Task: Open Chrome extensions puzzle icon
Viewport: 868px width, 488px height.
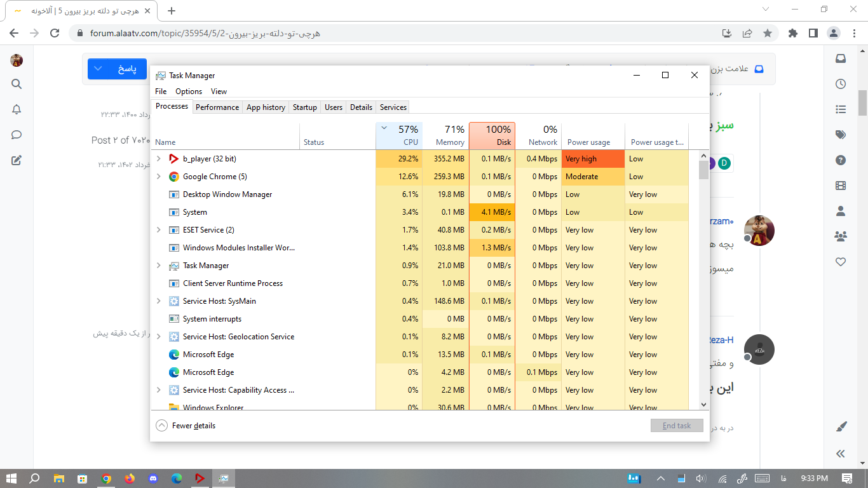Action: pos(792,33)
